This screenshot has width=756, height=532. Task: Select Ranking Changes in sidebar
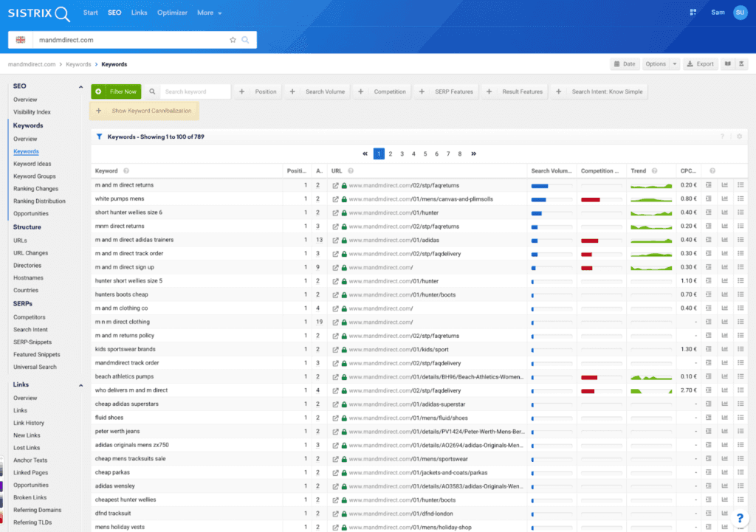coord(35,189)
